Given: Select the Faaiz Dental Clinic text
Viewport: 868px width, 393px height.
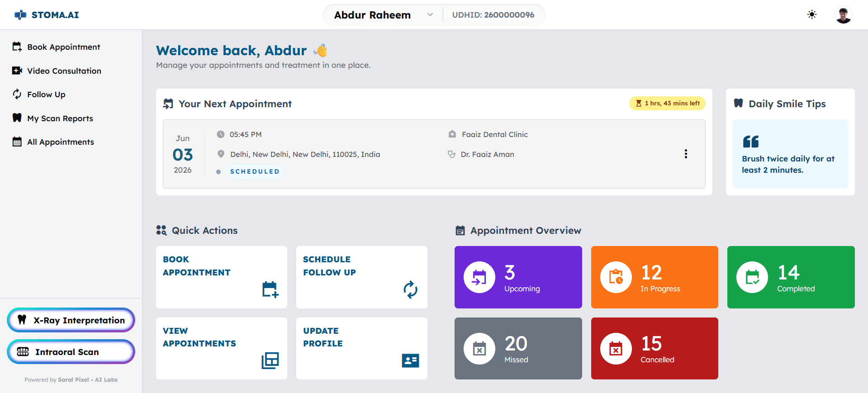Looking at the screenshot, I should [495, 134].
